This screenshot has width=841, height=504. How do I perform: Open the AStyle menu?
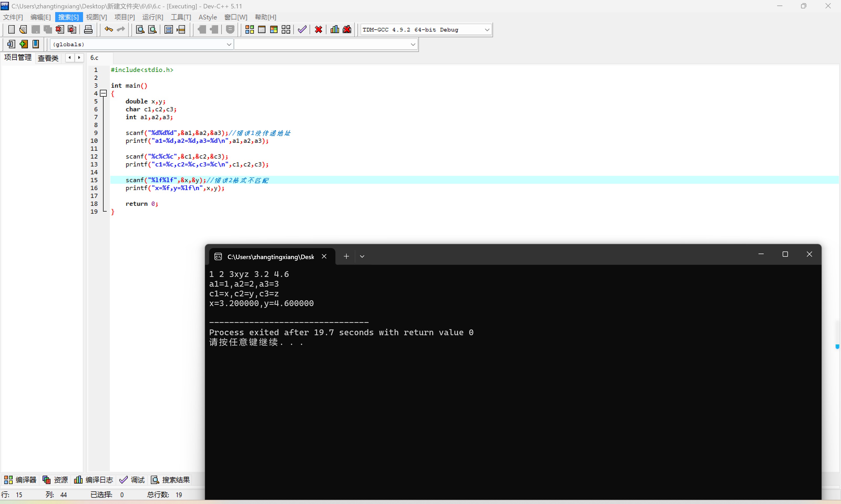coord(207,17)
